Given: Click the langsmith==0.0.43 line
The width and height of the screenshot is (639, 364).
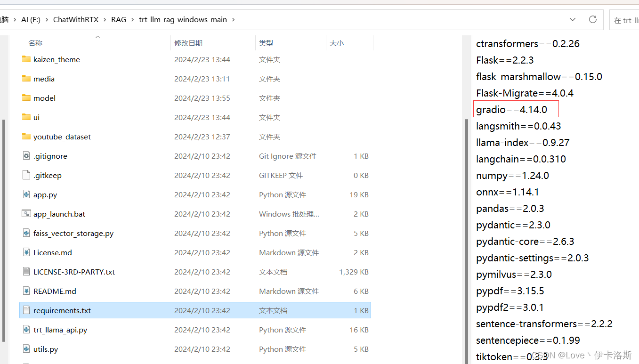Looking at the screenshot, I should (x=518, y=126).
